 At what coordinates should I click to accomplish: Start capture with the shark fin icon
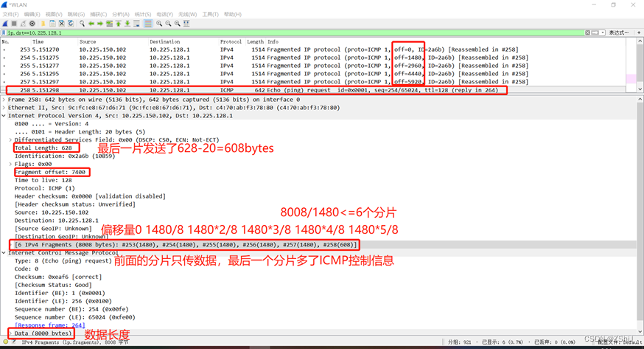coord(5,24)
